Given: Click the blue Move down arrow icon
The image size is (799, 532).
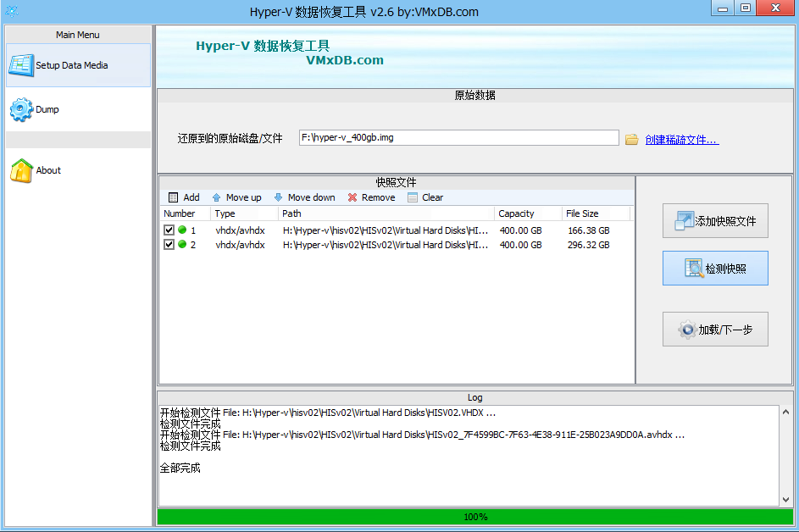Looking at the screenshot, I should 278,197.
